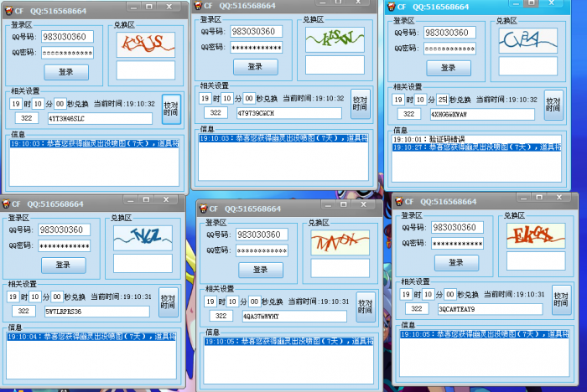Refresh the blue NCZ captcha image
The image size is (587, 392).
[143, 238]
